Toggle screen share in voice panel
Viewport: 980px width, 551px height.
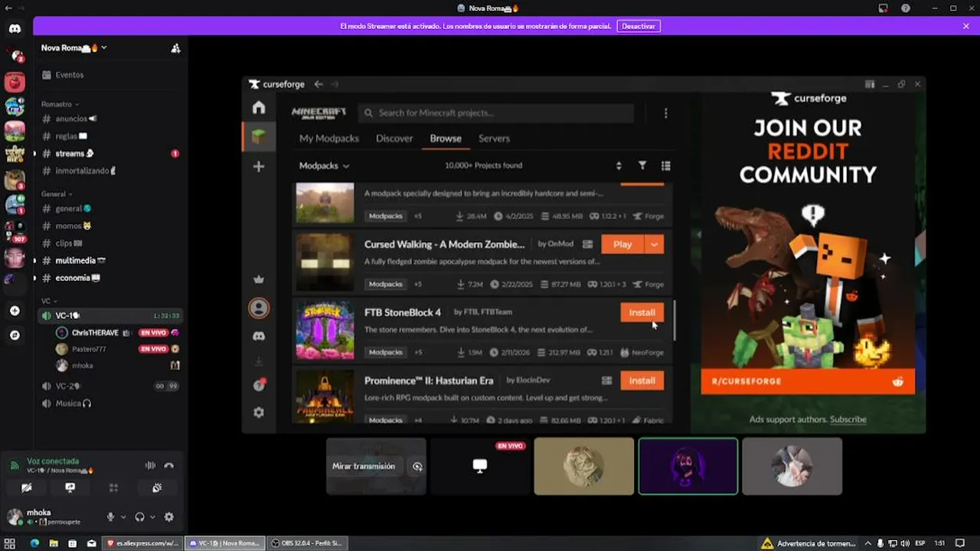[x=70, y=487]
